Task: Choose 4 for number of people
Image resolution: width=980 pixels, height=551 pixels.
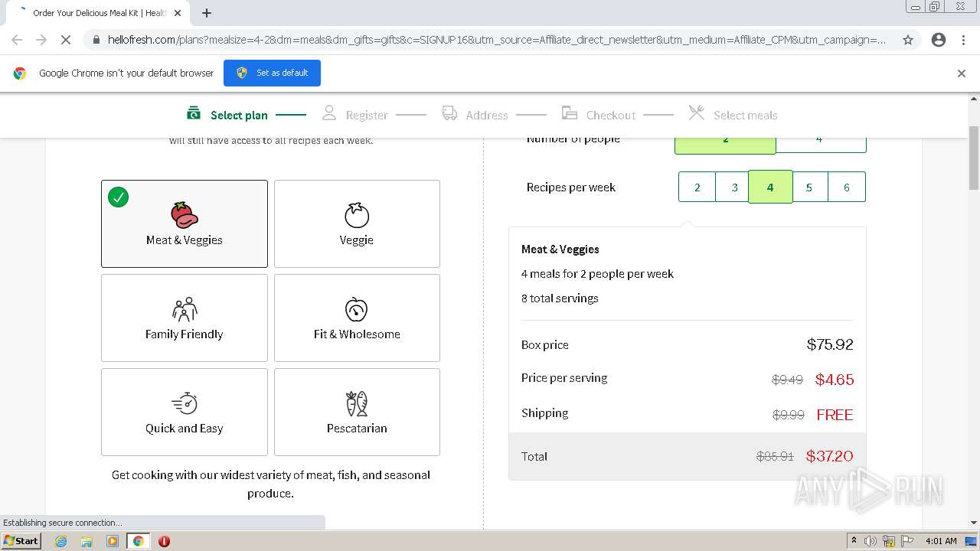Action: tap(820, 144)
